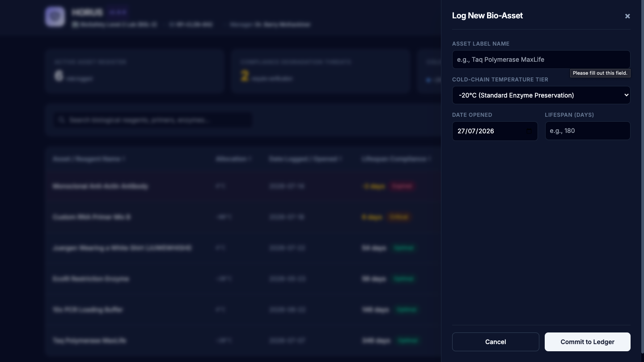Cancel the new bio-asset form
This screenshot has width=644, height=362.
[x=496, y=342]
